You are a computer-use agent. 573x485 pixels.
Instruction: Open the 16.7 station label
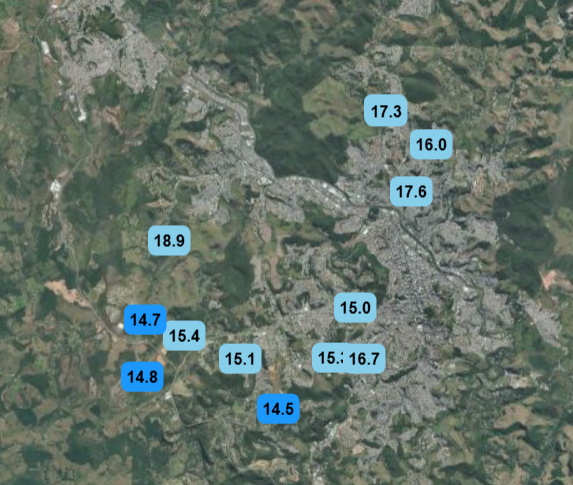[x=364, y=359]
